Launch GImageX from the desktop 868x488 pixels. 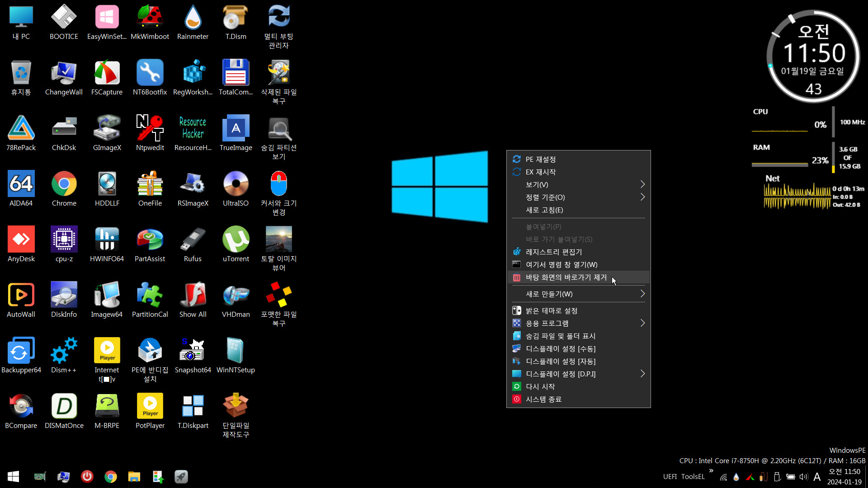pyautogui.click(x=107, y=133)
